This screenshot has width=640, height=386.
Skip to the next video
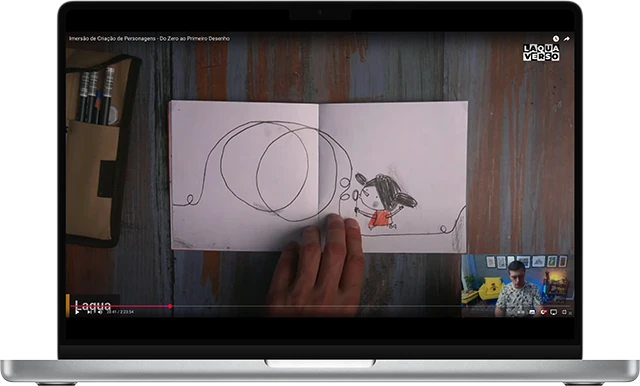[89, 312]
